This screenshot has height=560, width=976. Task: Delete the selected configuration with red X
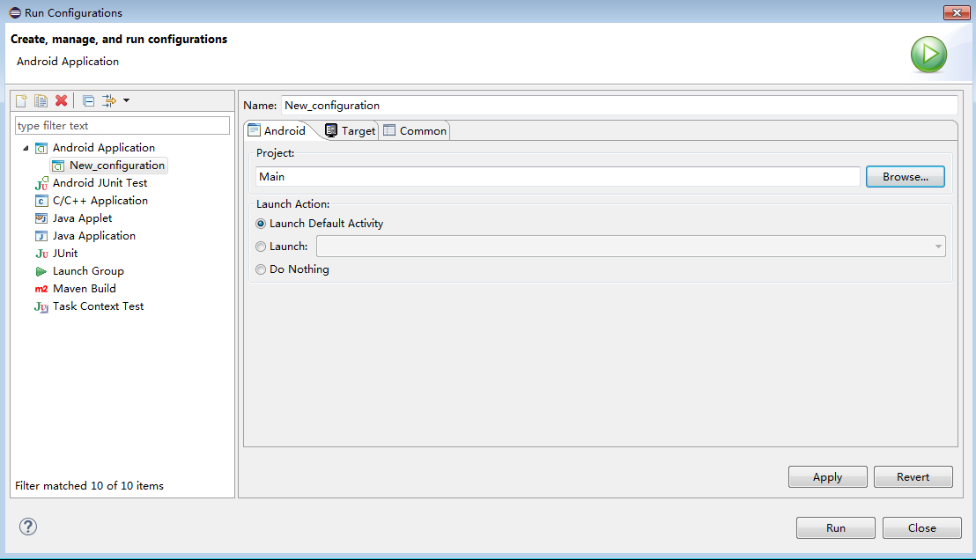(x=61, y=100)
